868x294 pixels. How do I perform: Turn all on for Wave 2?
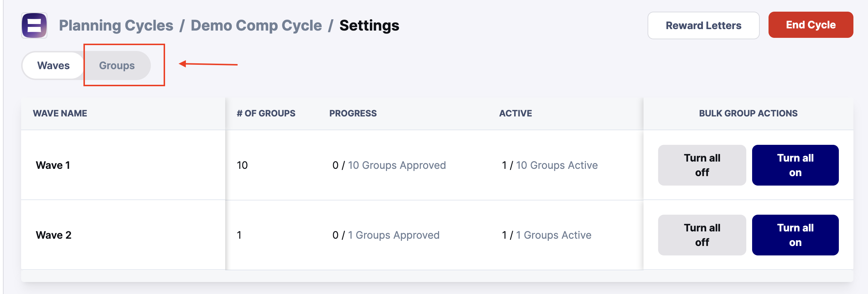[795, 235]
